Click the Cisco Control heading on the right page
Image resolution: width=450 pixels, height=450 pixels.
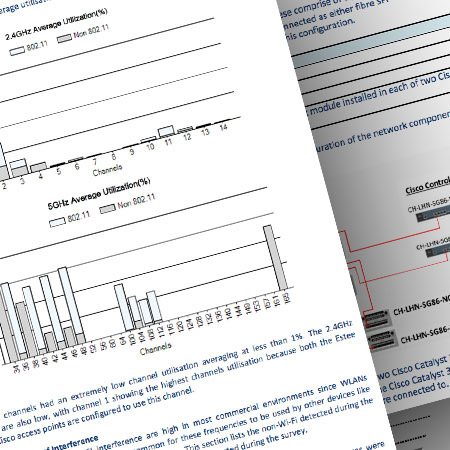coord(427,186)
